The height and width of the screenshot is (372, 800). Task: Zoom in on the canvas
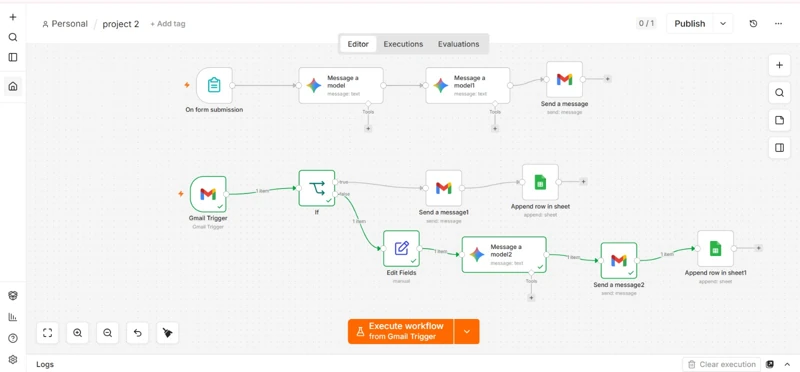point(78,333)
